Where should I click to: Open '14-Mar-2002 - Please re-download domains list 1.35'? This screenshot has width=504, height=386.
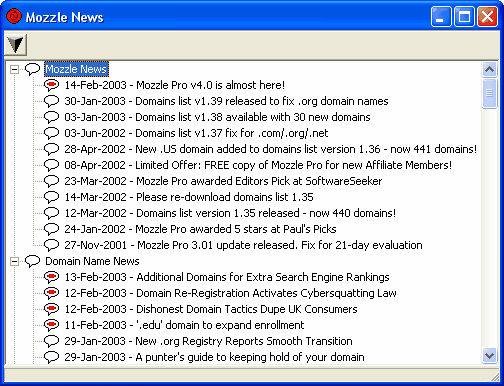coord(189,197)
